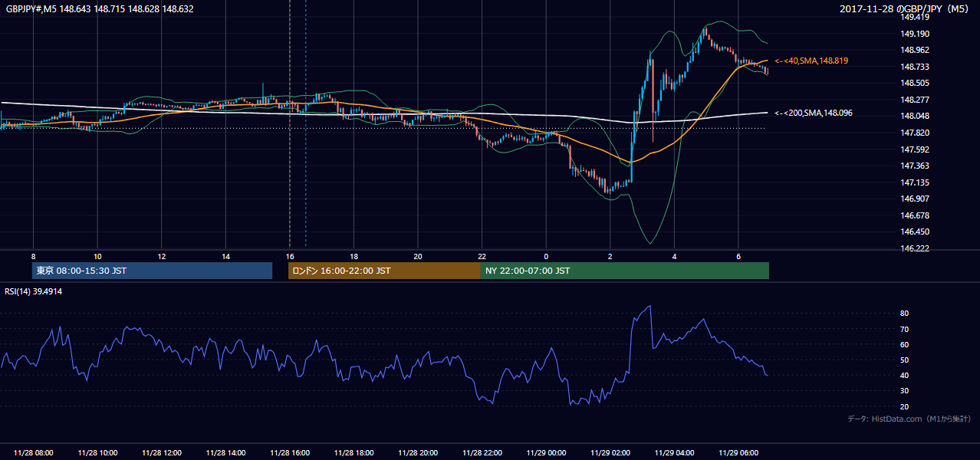Click the Tokyo 08:00-15:30 JST session bar

pyautogui.click(x=152, y=271)
